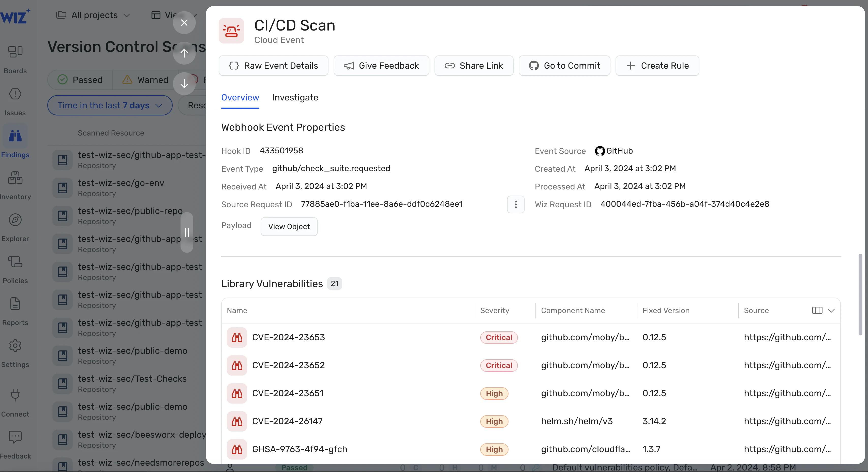Open the table columns selector dropdown
Image resolution: width=868 pixels, height=472 pixels.
(x=823, y=310)
